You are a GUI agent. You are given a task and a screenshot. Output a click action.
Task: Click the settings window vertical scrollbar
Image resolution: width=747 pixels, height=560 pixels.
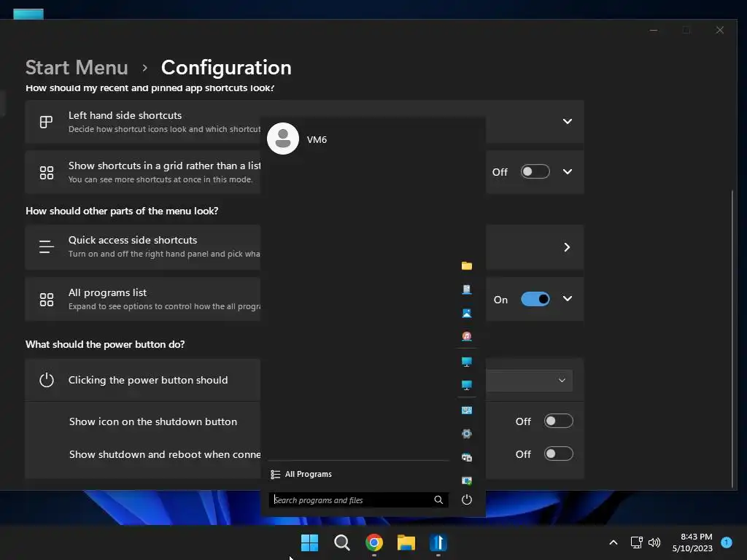732,338
